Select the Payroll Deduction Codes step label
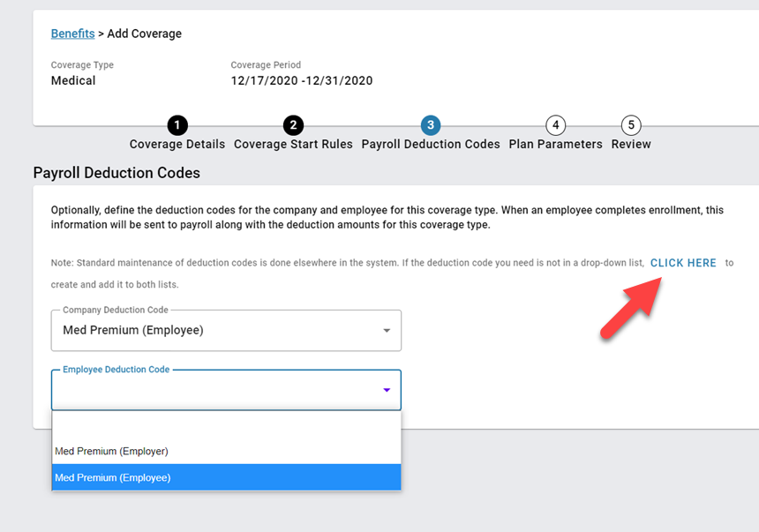759x532 pixels. (431, 145)
